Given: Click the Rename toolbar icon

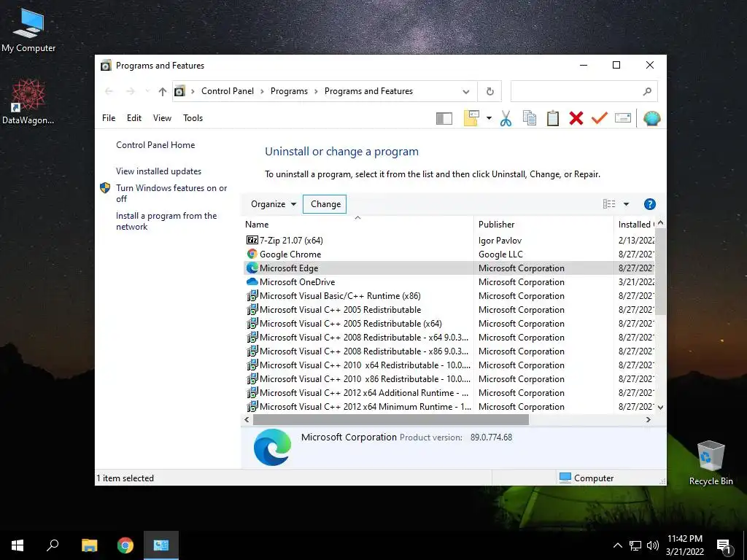Looking at the screenshot, I should [623, 117].
